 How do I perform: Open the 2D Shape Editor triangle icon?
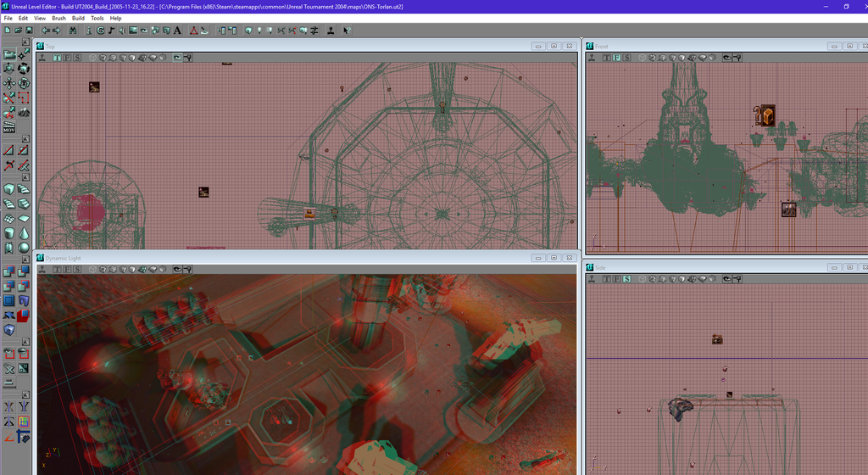click(194, 31)
